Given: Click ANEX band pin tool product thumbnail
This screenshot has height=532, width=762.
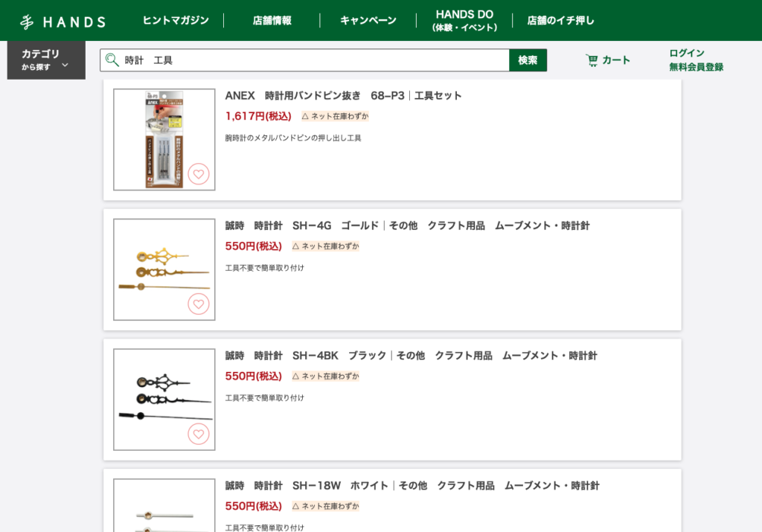Looking at the screenshot, I should [164, 139].
